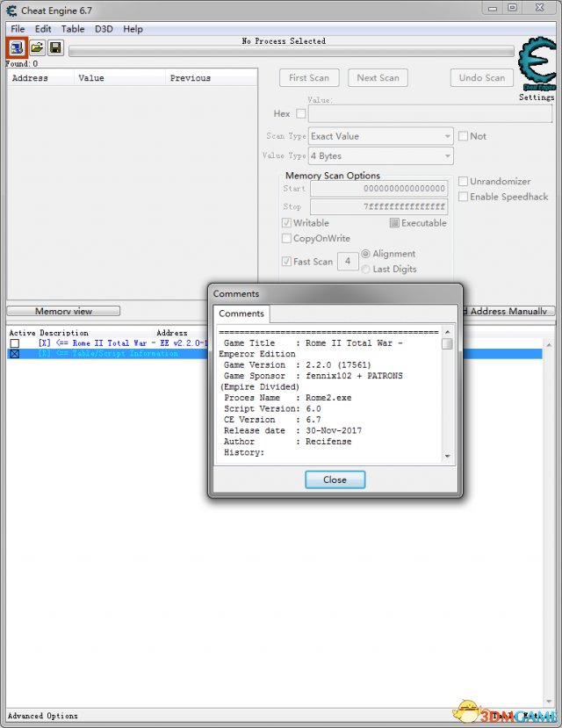The width and height of the screenshot is (562, 728).
Task: Click the save table floppy icon
Action: click(x=55, y=47)
